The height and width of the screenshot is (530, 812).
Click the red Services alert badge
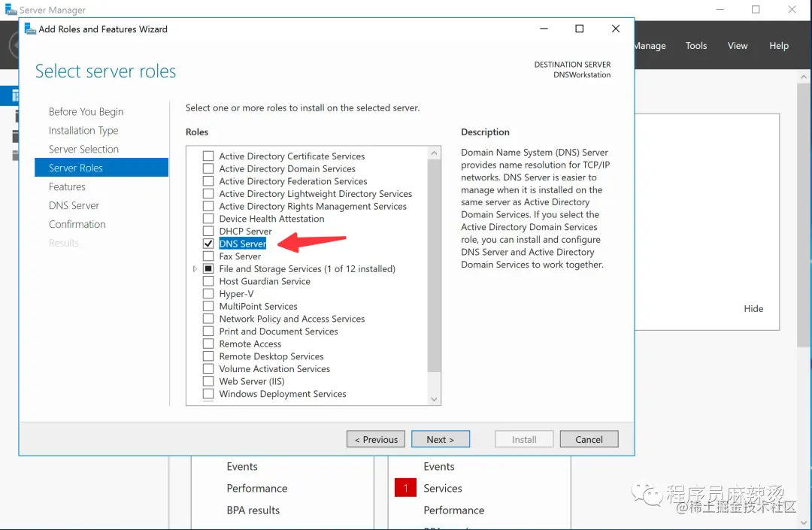(x=405, y=488)
